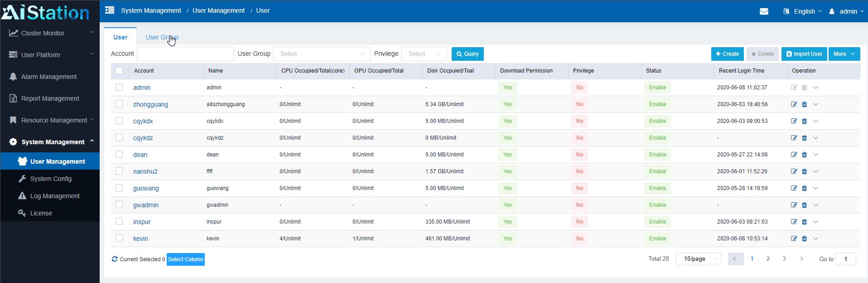The height and width of the screenshot is (283, 868).
Task: Open the User Group select dropdown
Action: coord(322,54)
